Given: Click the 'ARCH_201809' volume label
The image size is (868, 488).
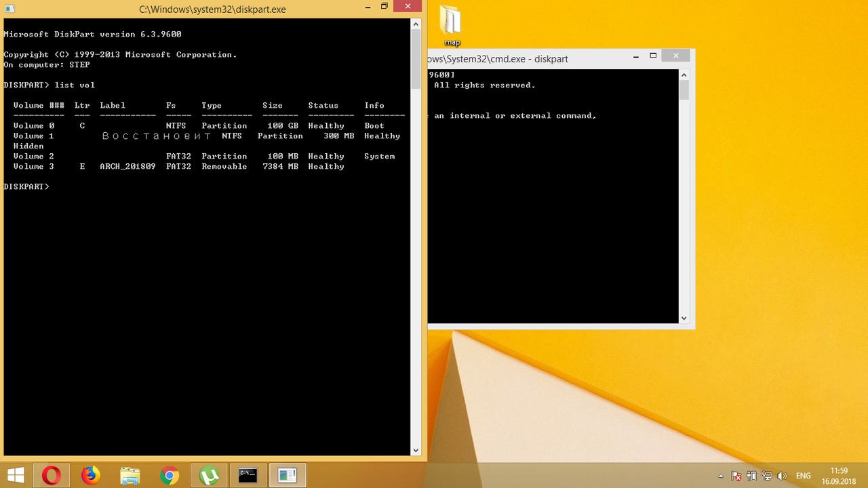Looking at the screenshot, I should click(x=127, y=166).
